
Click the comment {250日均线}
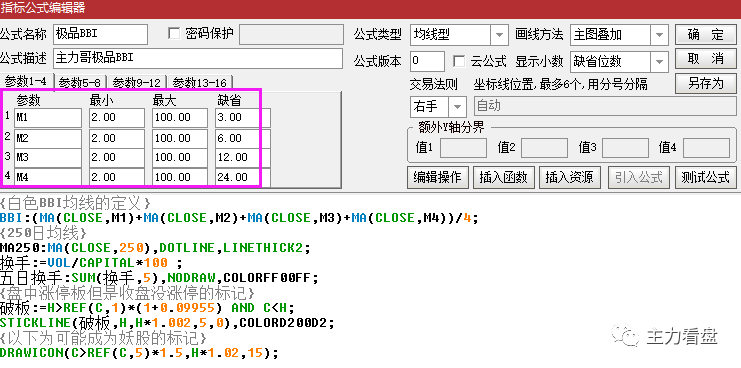click(43, 233)
